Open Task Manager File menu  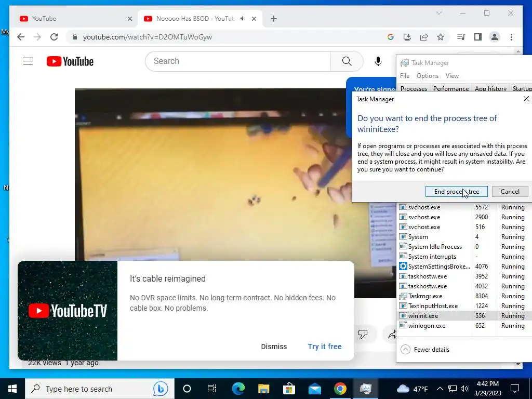405,76
